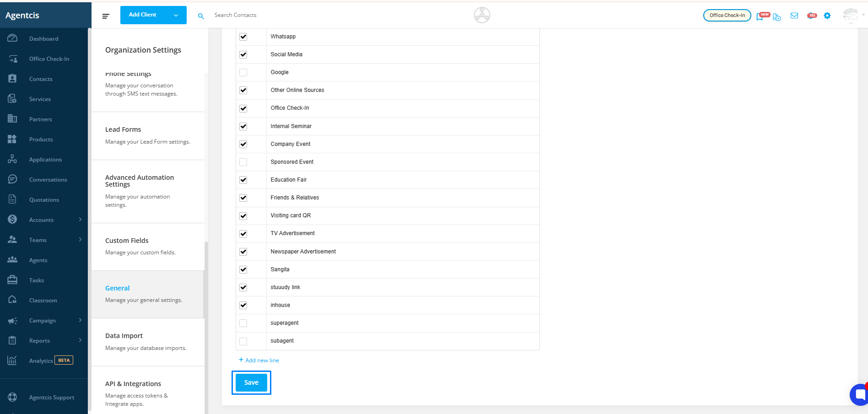Screen dimensions: 868x414
Task: Click the Office Check-In sidebar icon
Action: click(x=12, y=59)
